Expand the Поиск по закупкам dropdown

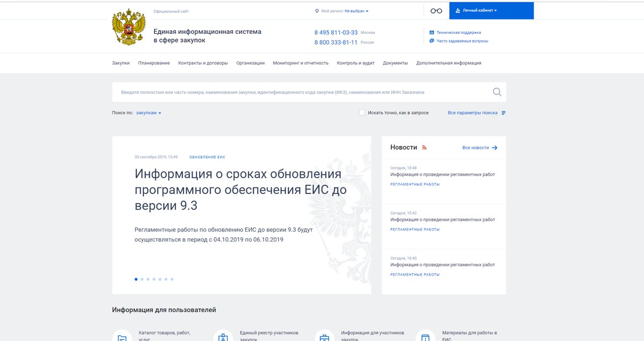(149, 113)
